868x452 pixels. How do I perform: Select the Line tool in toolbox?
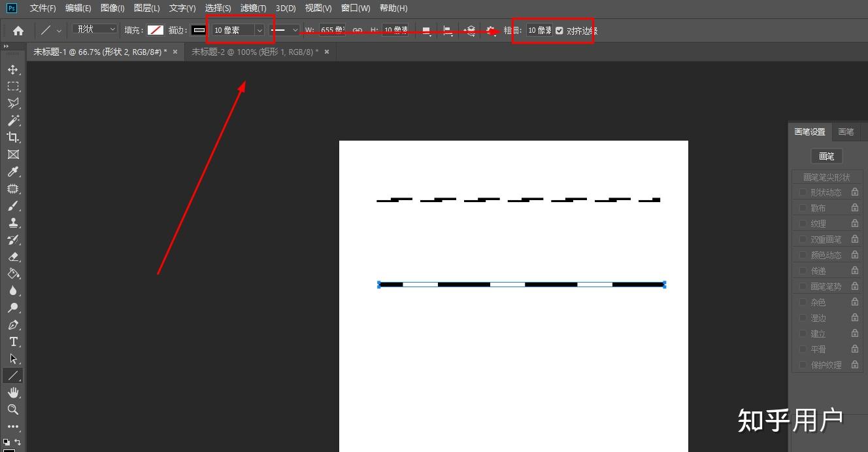12,375
